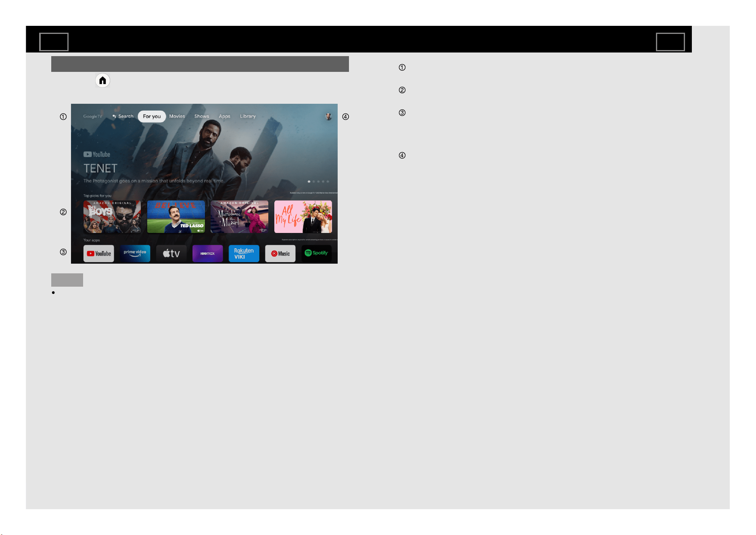
Task: Click the Google TV logo
Action: (x=93, y=116)
